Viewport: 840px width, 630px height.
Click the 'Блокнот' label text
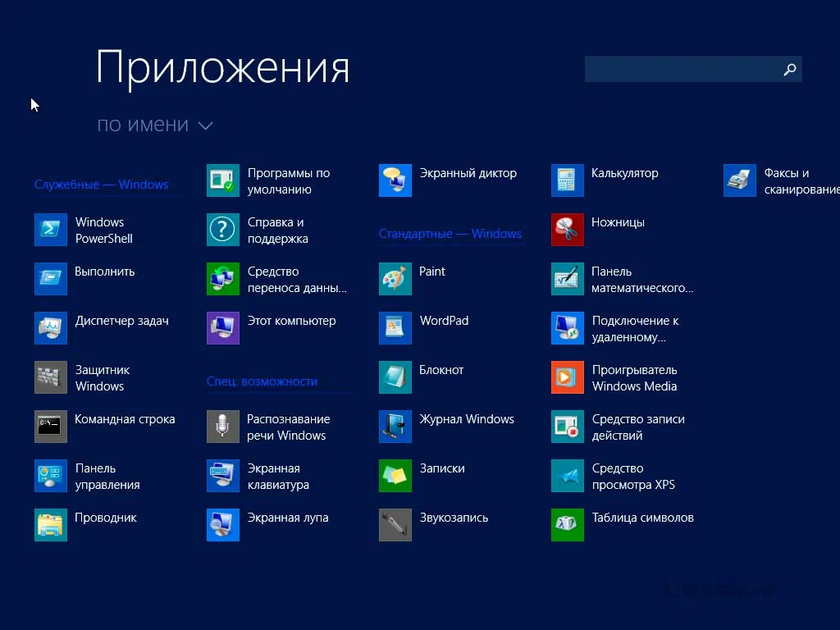(441, 370)
